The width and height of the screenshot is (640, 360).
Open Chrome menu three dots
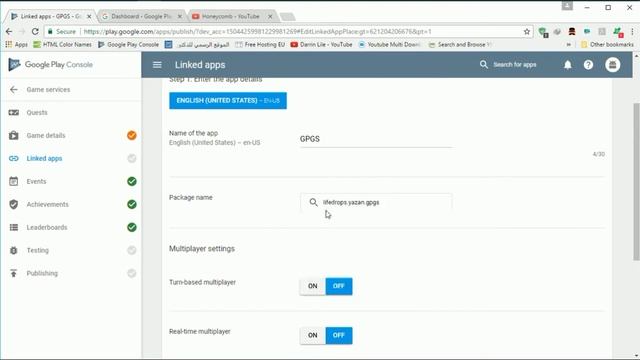pyautogui.click(x=632, y=31)
